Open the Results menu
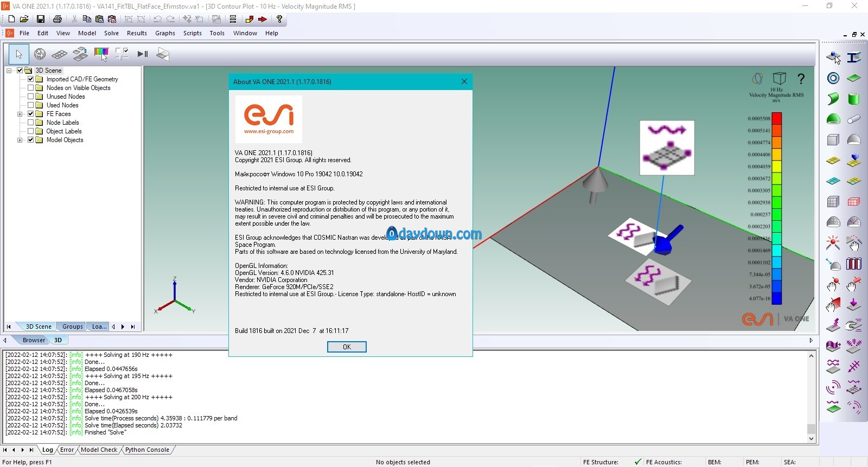The image size is (868, 467). (137, 33)
